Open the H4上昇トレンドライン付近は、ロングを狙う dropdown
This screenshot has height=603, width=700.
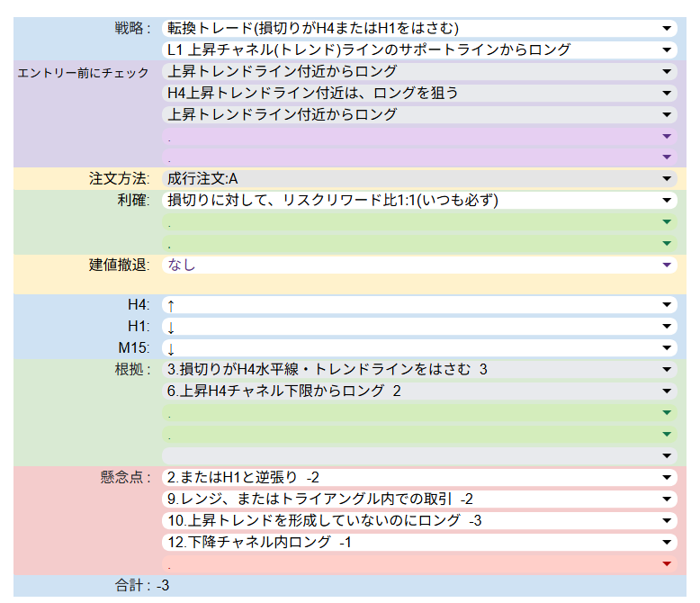(419, 93)
